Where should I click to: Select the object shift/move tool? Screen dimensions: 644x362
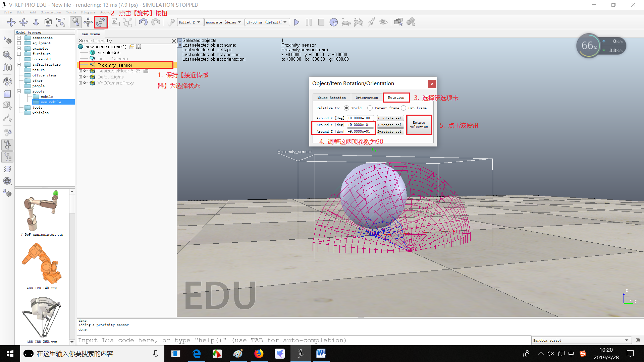click(88, 22)
